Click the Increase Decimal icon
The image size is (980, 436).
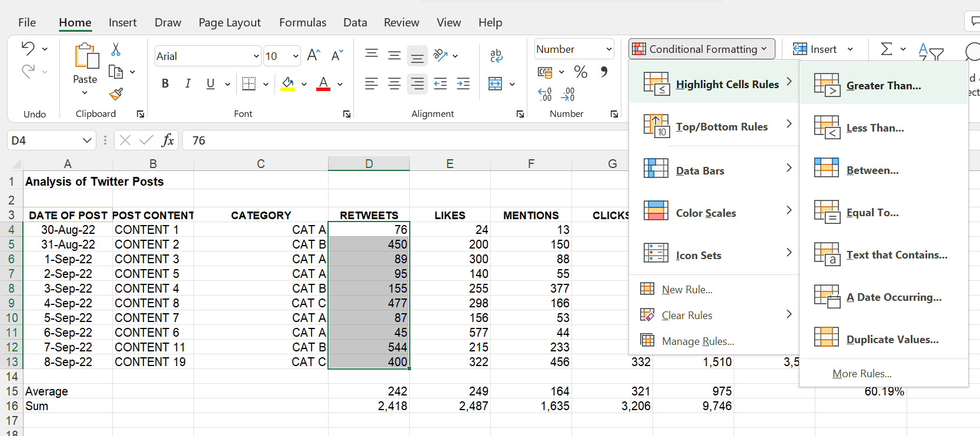[545, 94]
